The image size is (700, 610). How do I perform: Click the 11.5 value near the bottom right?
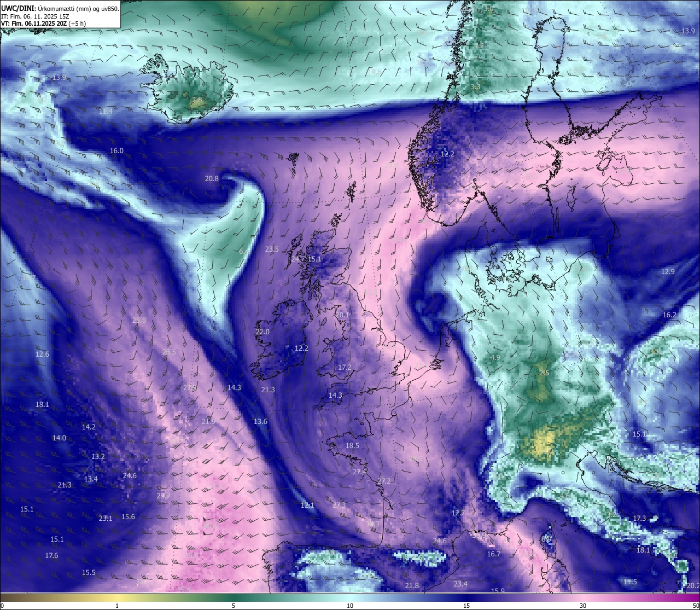630,582
